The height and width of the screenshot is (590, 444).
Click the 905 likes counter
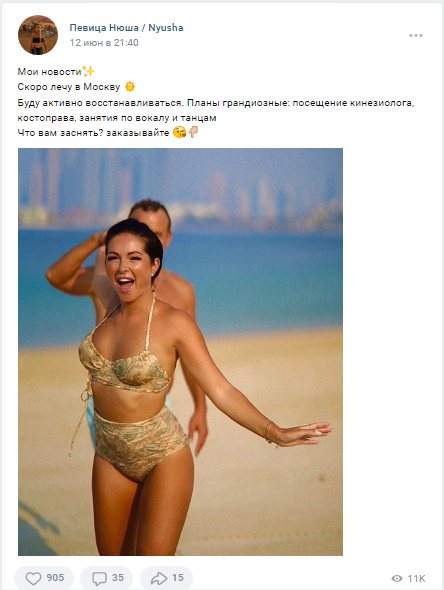(55, 578)
